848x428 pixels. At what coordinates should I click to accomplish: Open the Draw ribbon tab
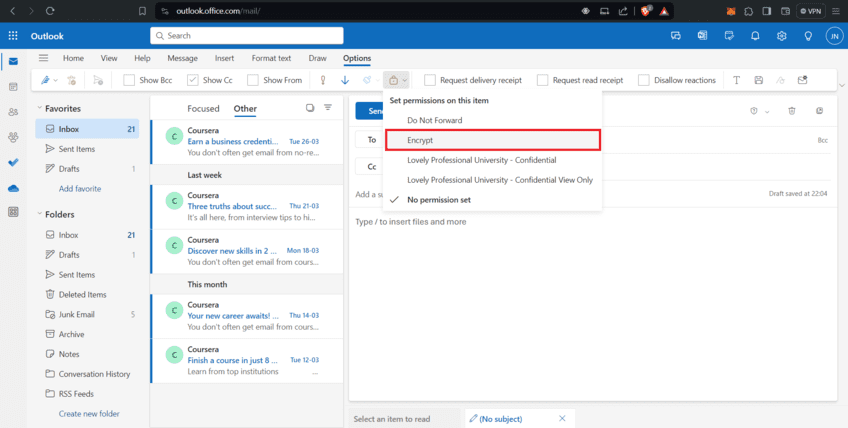(x=317, y=58)
